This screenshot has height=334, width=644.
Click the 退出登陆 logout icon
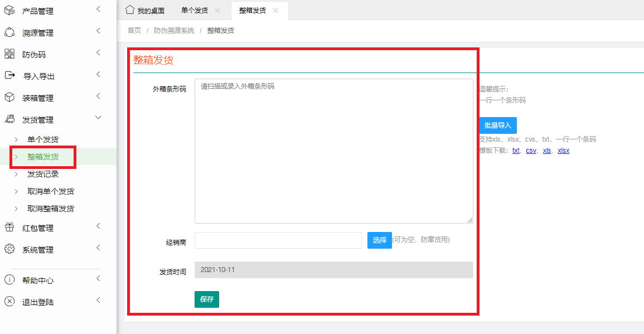(9, 302)
